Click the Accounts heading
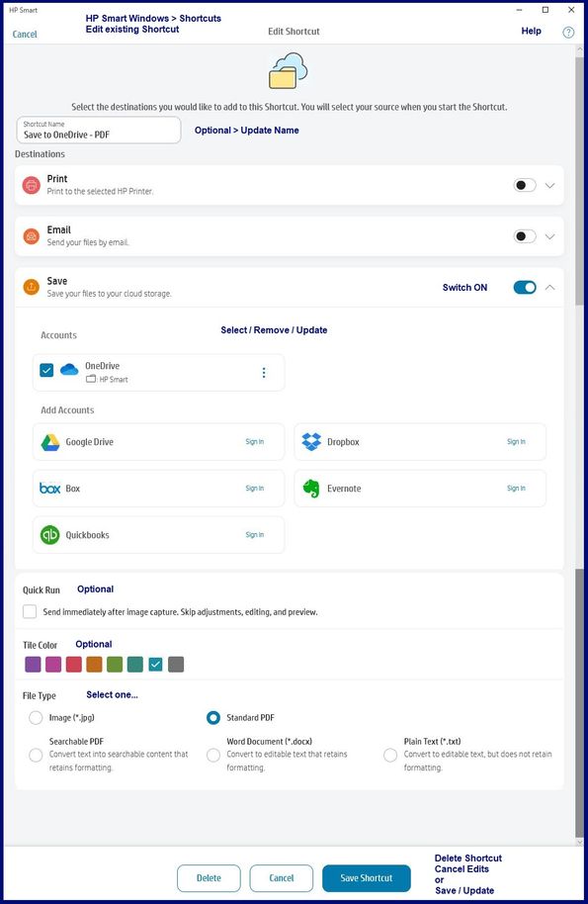Screen dimensions: 588x904 (58, 335)
